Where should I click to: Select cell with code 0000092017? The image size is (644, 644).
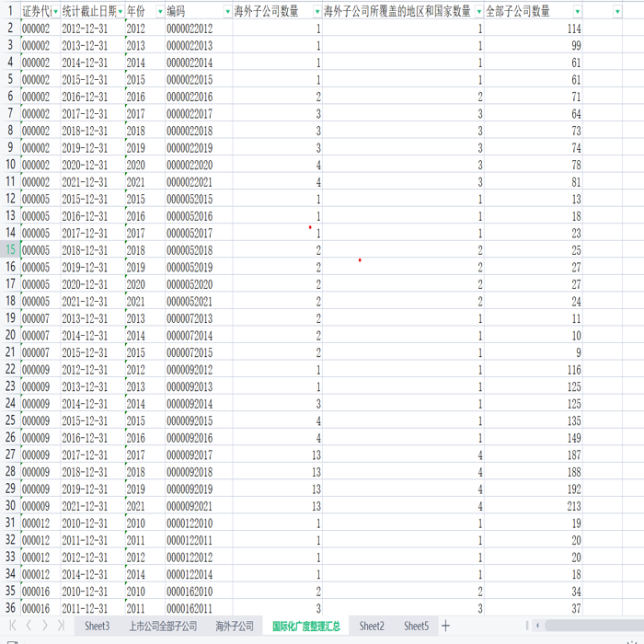click(199, 454)
